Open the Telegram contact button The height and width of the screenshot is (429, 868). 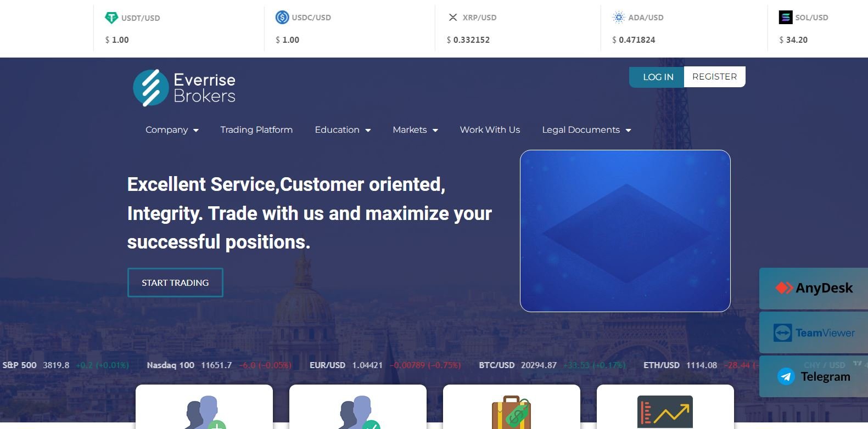pyautogui.click(x=814, y=376)
